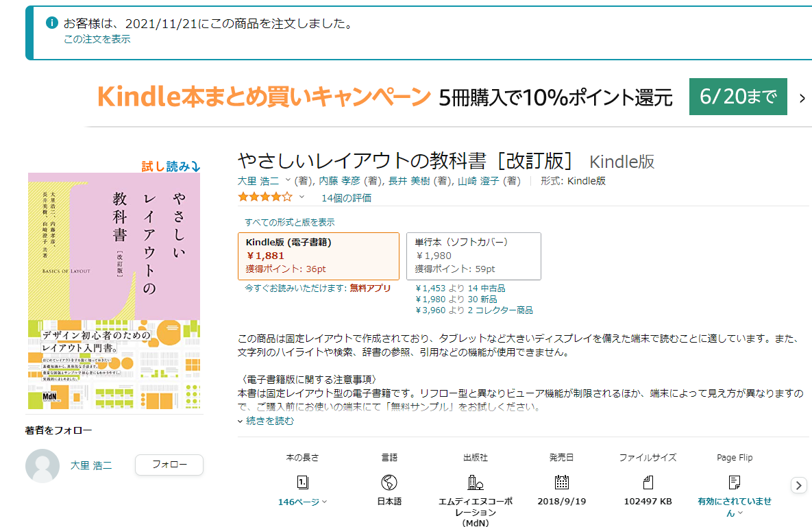Open author link 長井 美樹
Viewport: 812px width, 527px height.
[409, 181]
